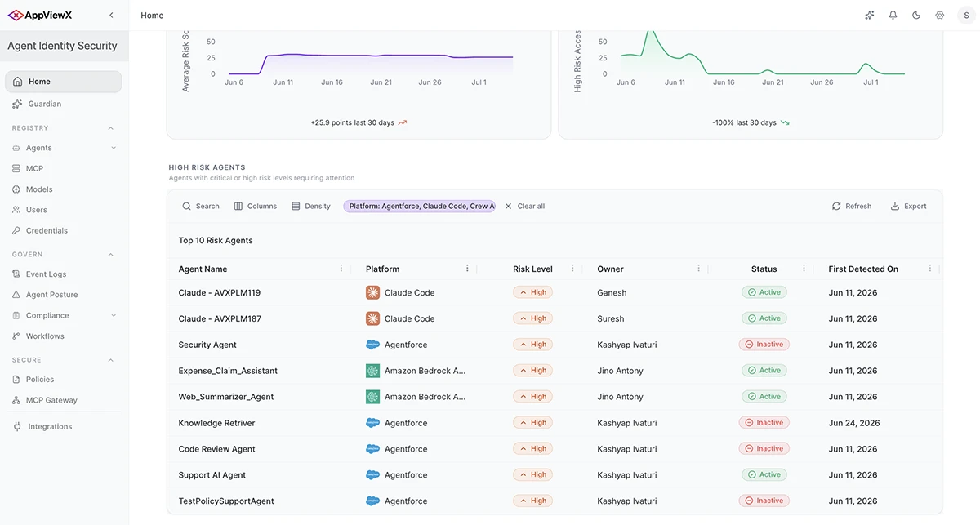Screen dimensions: 980x525
Task: Click Active status of Support AI Agent
Action: point(764,475)
